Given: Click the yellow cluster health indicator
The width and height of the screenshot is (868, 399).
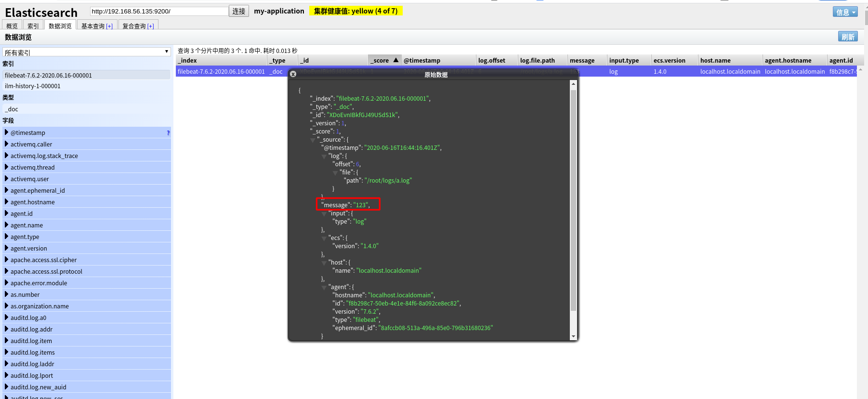Looking at the screenshot, I should tap(355, 11).
